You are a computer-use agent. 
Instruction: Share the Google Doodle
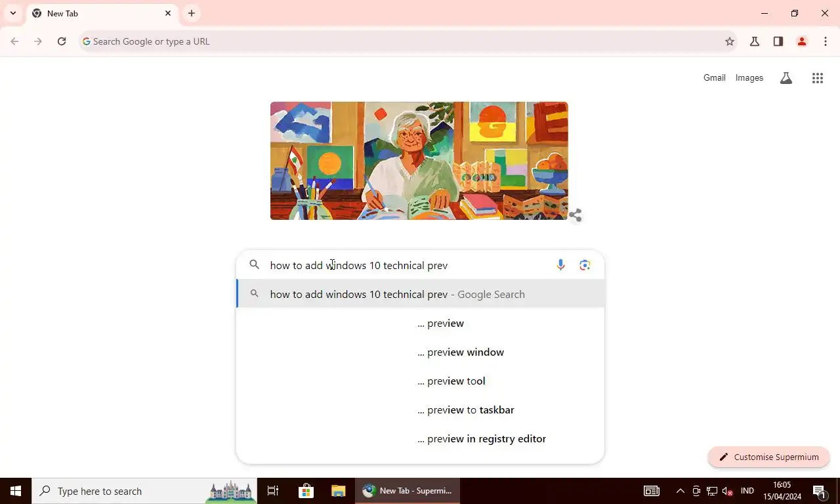pyautogui.click(x=576, y=215)
